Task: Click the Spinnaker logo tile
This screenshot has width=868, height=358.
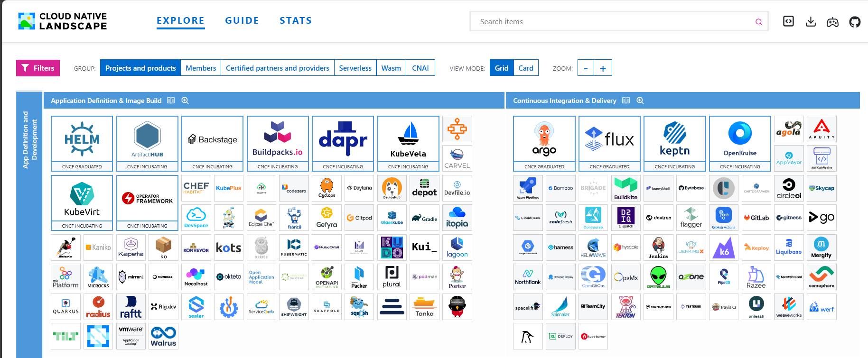Action: click(x=560, y=307)
